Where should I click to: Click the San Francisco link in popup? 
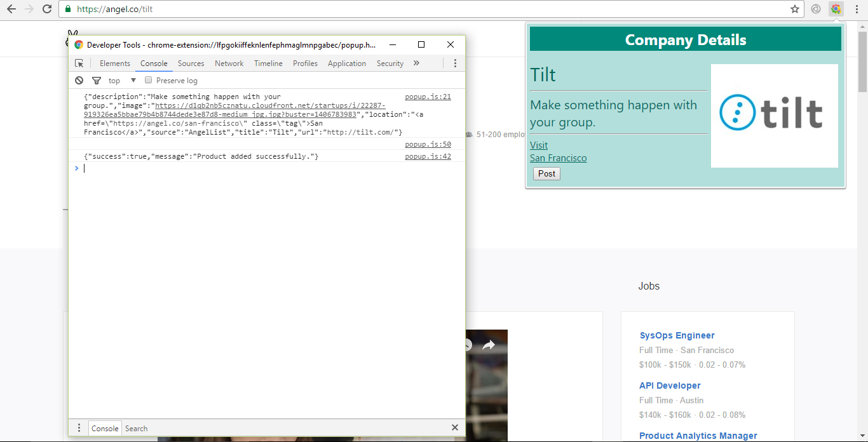coord(559,158)
